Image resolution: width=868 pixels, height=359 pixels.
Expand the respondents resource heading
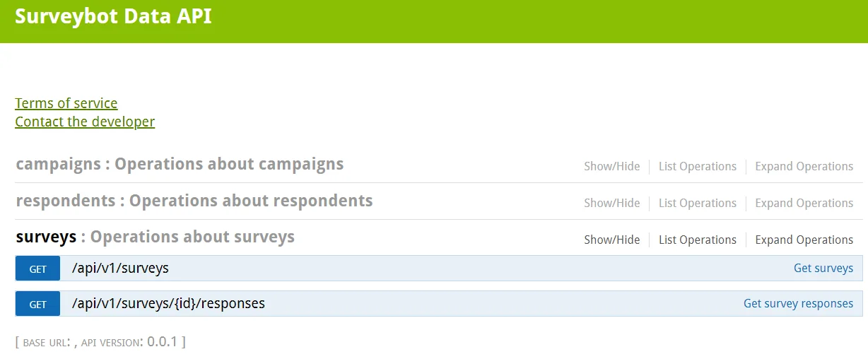(65, 201)
